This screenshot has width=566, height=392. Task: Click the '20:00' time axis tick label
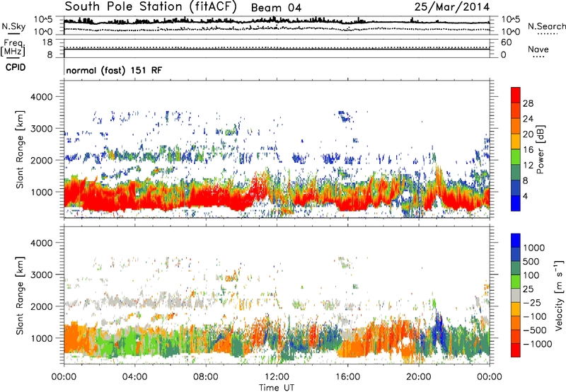coord(419,377)
